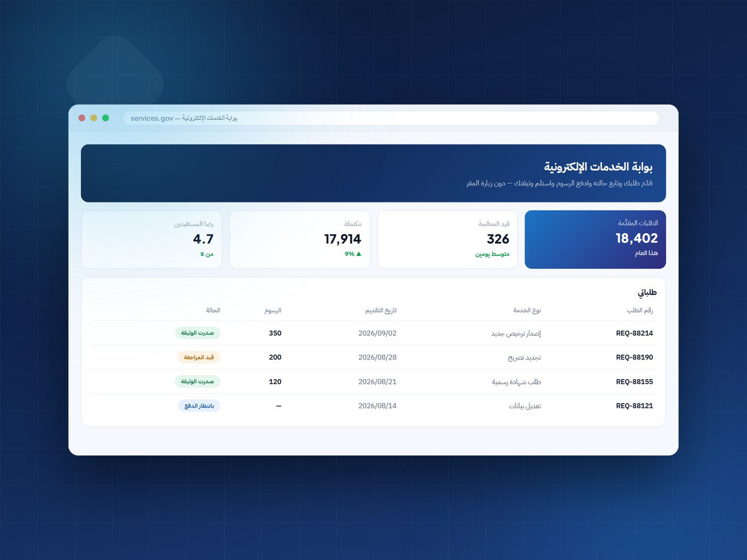Screen dimensions: 747x560
Task: Click the تعديل بيانات service cell
Action: 525,406
